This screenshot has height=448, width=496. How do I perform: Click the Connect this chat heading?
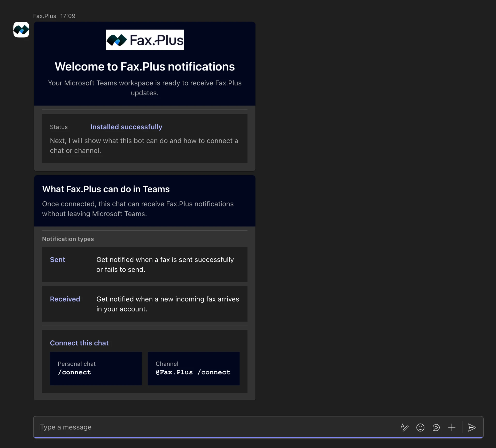[79, 343]
